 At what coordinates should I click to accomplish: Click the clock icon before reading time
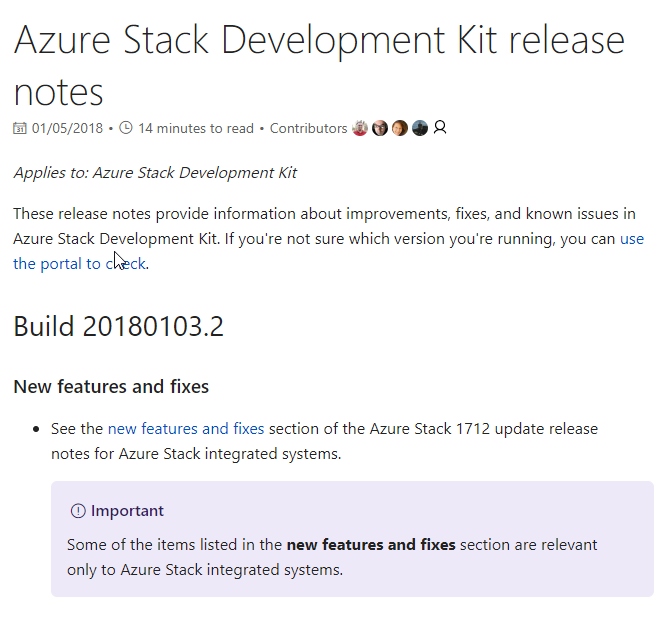[126, 128]
